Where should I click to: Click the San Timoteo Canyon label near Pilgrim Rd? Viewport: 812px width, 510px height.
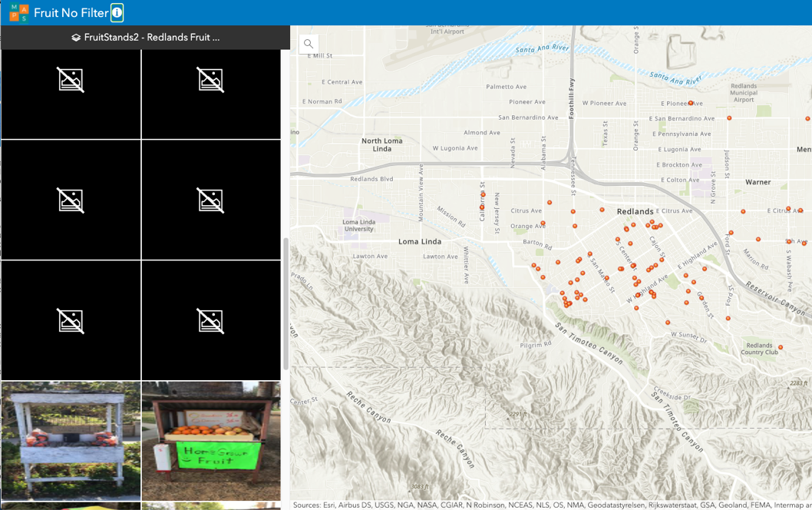(x=589, y=343)
